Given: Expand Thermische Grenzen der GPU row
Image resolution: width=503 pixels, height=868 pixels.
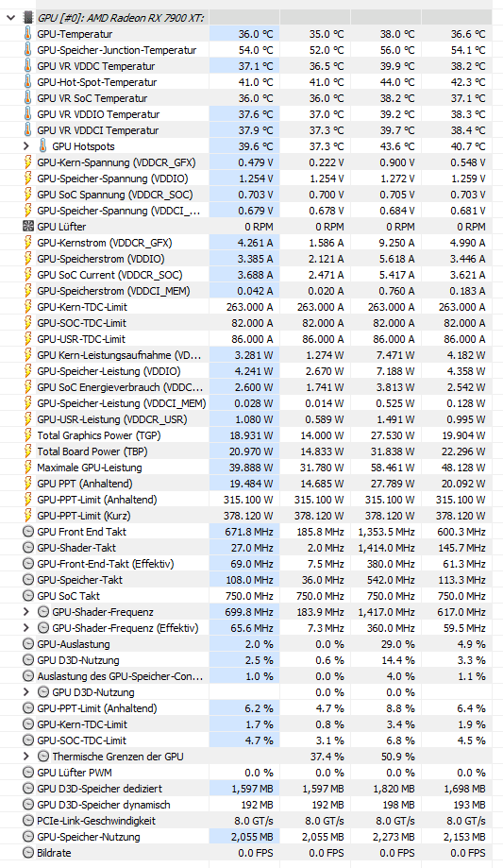Looking at the screenshot, I should [26, 757].
